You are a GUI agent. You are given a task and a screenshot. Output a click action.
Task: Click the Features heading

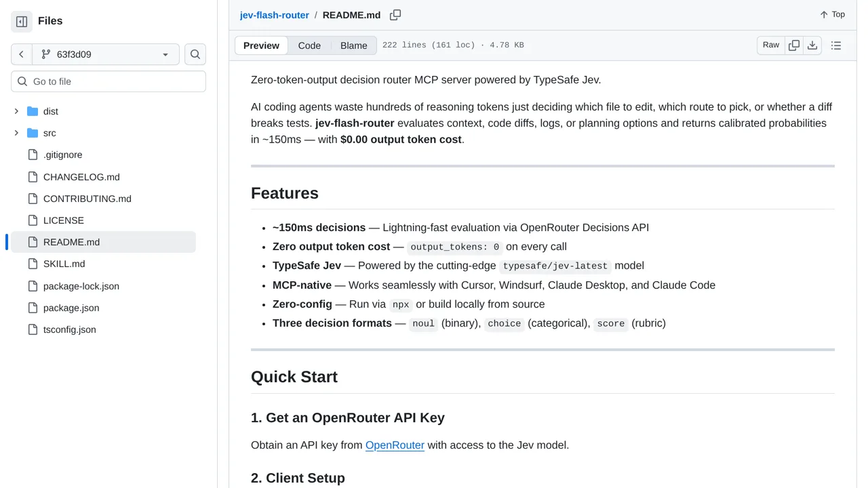point(285,193)
